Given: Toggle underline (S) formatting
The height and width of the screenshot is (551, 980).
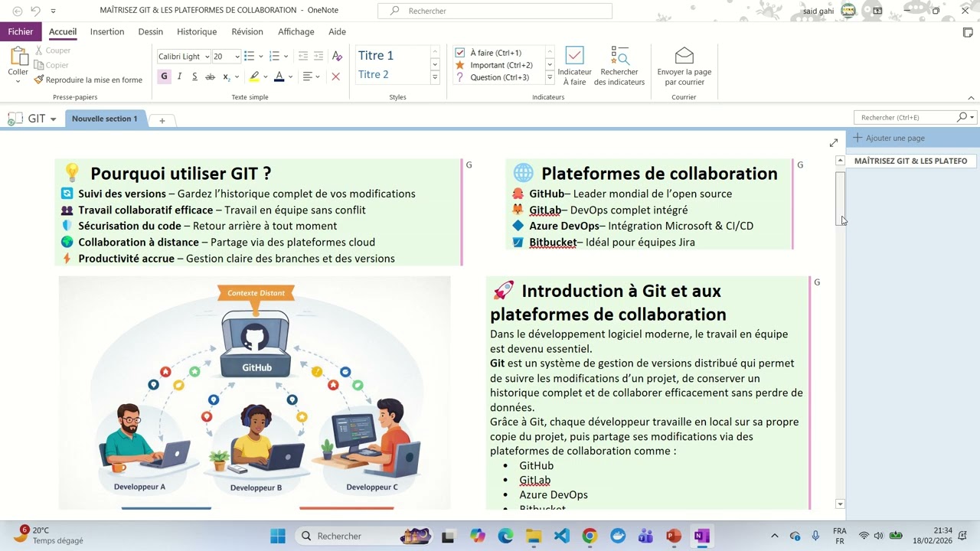Looking at the screenshot, I should (x=194, y=77).
